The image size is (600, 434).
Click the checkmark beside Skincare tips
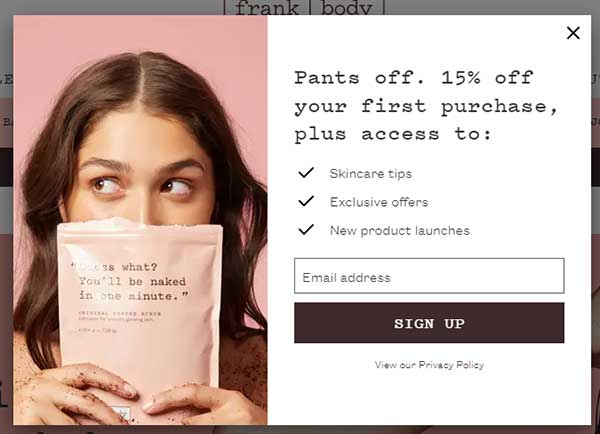tap(306, 173)
